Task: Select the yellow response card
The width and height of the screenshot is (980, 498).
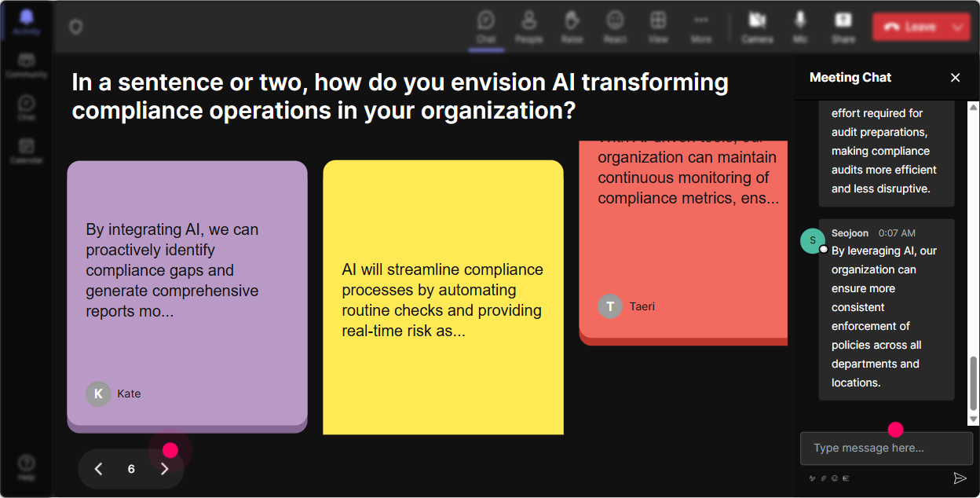Action: tap(443, 297)
